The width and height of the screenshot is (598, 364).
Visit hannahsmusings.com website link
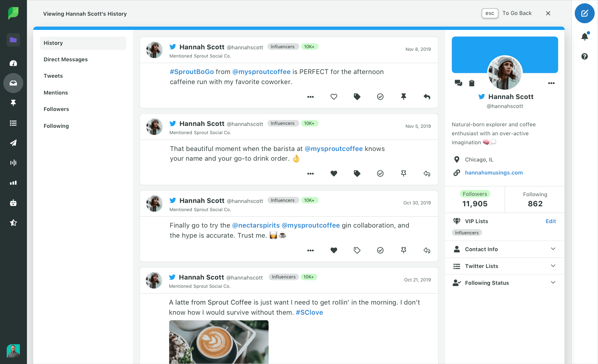tap(494, 172)
